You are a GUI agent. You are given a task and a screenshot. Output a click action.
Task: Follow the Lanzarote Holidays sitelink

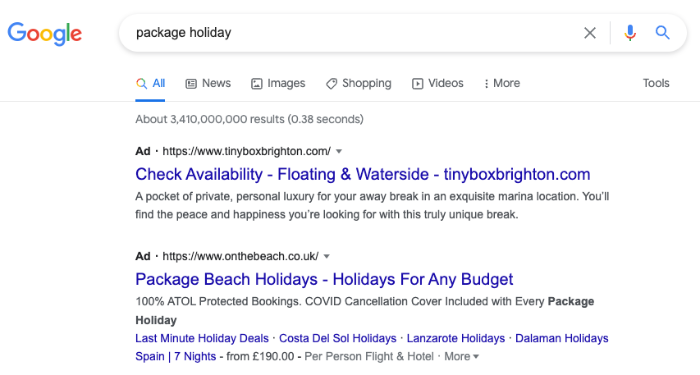coord(455,338)
